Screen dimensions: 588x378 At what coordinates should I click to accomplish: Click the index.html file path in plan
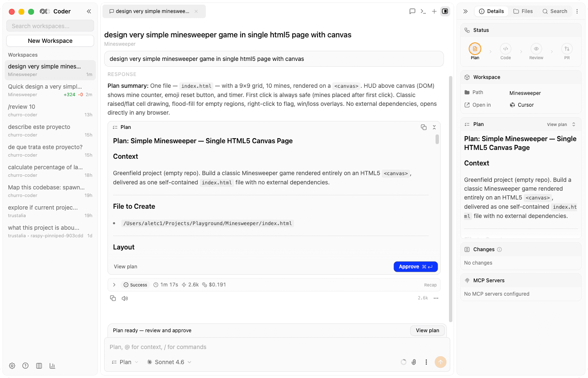[x=207, y=223]
